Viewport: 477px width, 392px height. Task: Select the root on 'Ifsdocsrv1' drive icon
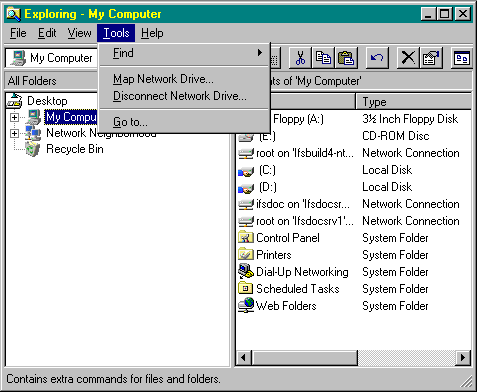click(x=246, y=221)
